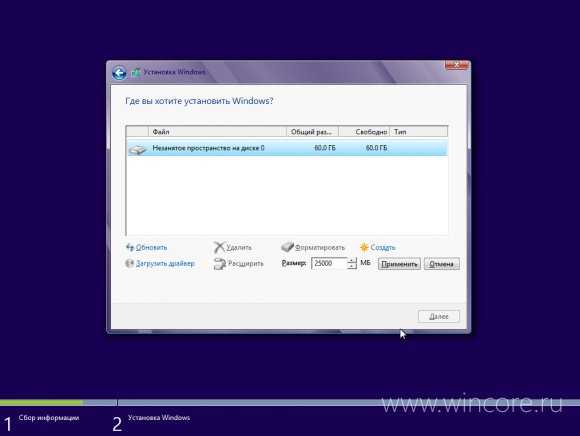Increase partition size with up spinner arrow

[x=352, y=261]
